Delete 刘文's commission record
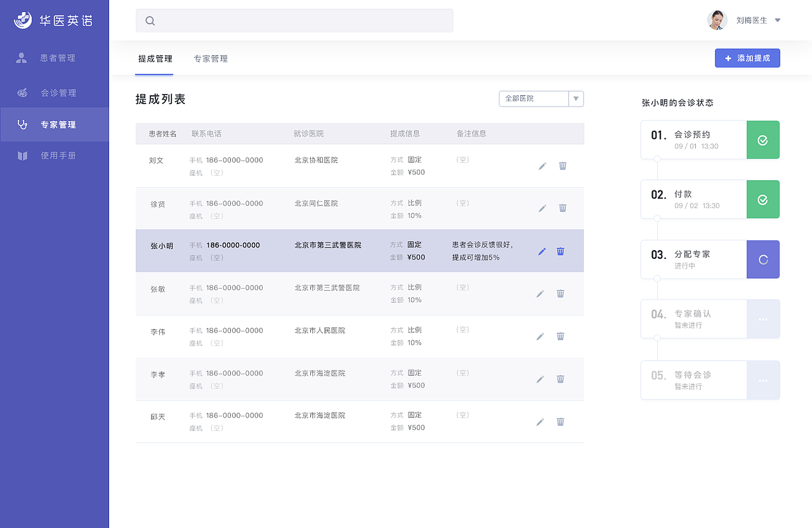Image resolution: width=812 pixels, height=528 pixels. tap(562, 166)
